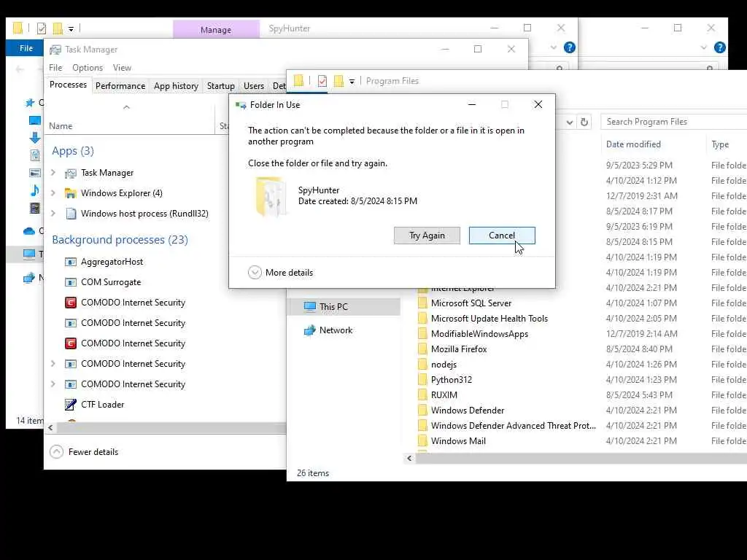Click the Downloads arrow icon in SpyHunter sidebar
747x560 pixels.
pyautogui.click(x=35, y=138)
